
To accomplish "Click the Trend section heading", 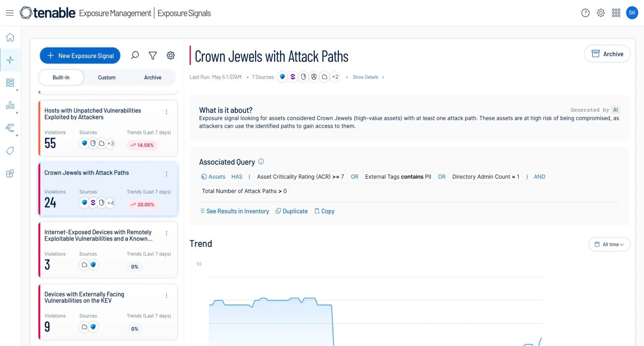I will 201,243.
